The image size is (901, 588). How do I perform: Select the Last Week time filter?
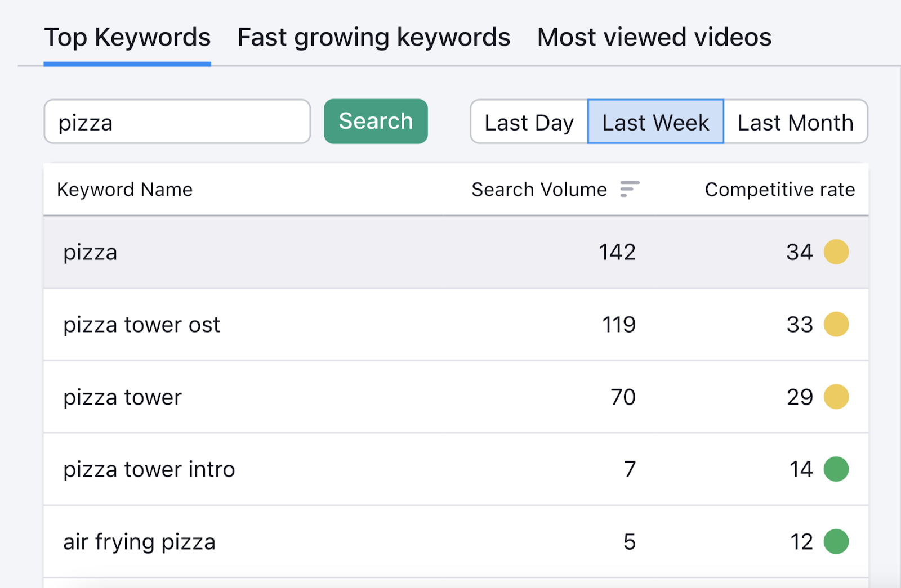pyautogui.click(x=655, y=122)
